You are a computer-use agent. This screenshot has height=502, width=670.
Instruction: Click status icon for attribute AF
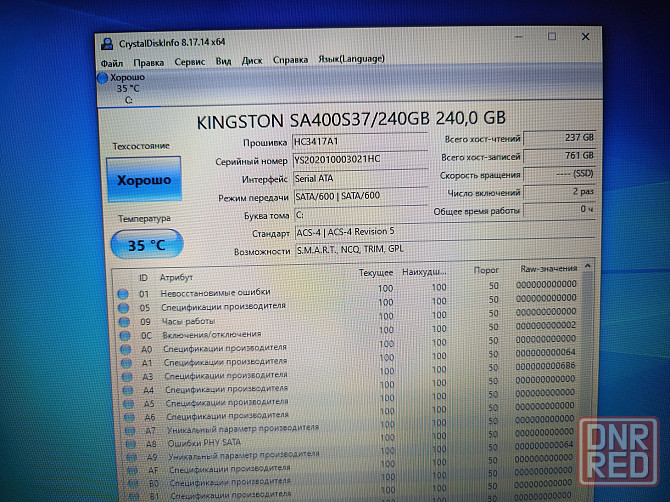pyautogui.click(x=132, y=470)
